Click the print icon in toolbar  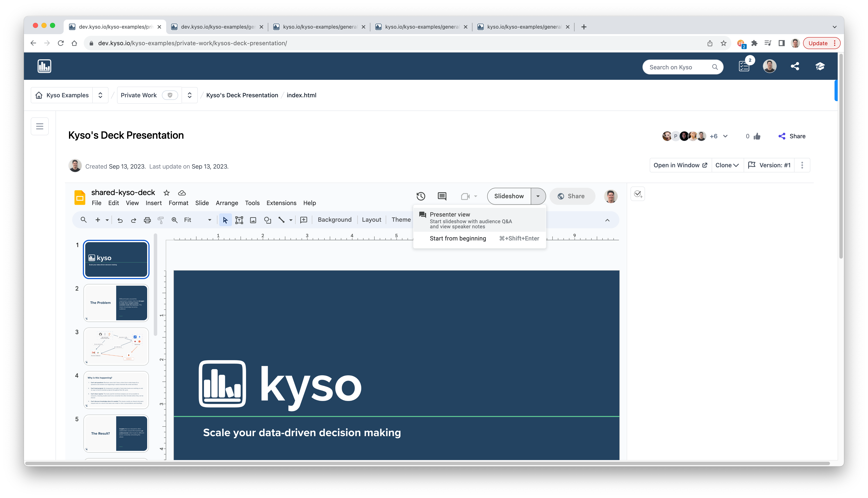(147, 220)
